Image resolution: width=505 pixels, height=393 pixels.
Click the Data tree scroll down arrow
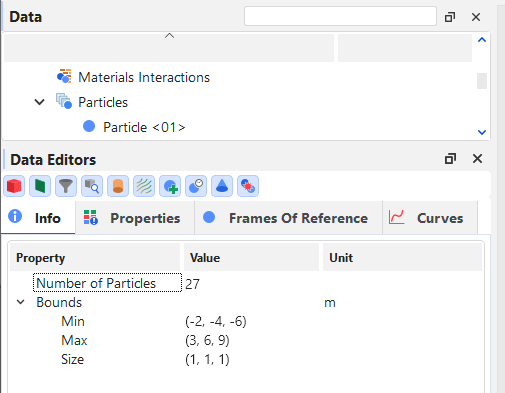[x=482, y=132]
